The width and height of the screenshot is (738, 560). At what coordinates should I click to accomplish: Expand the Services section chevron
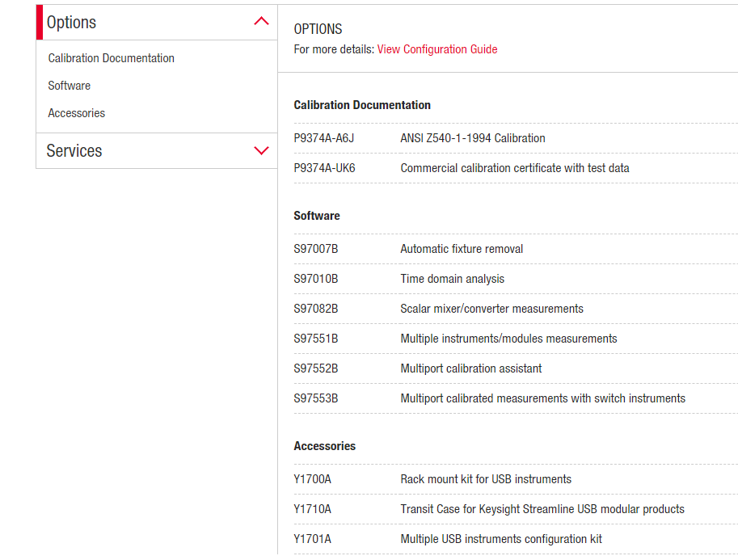click(x=261, y=151)
